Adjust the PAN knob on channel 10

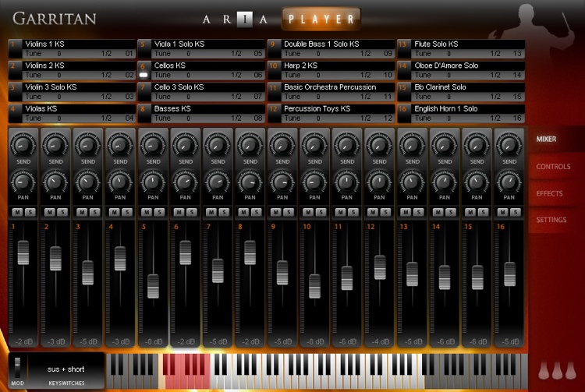(x=314, y=182)
